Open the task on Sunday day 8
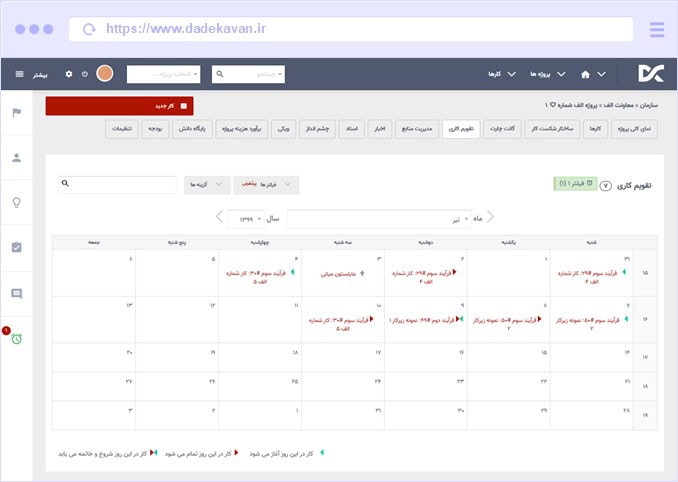Viewport: 678px width, 482px height. 507,324
